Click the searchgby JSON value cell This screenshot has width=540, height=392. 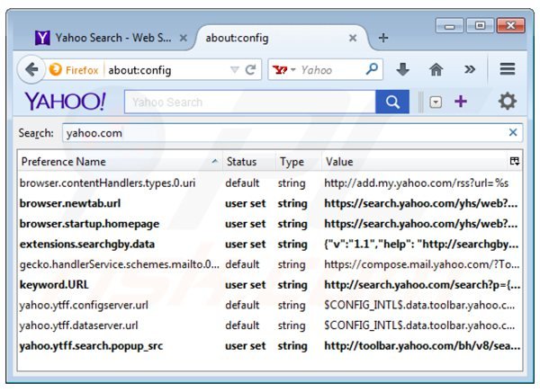point(421,245)
